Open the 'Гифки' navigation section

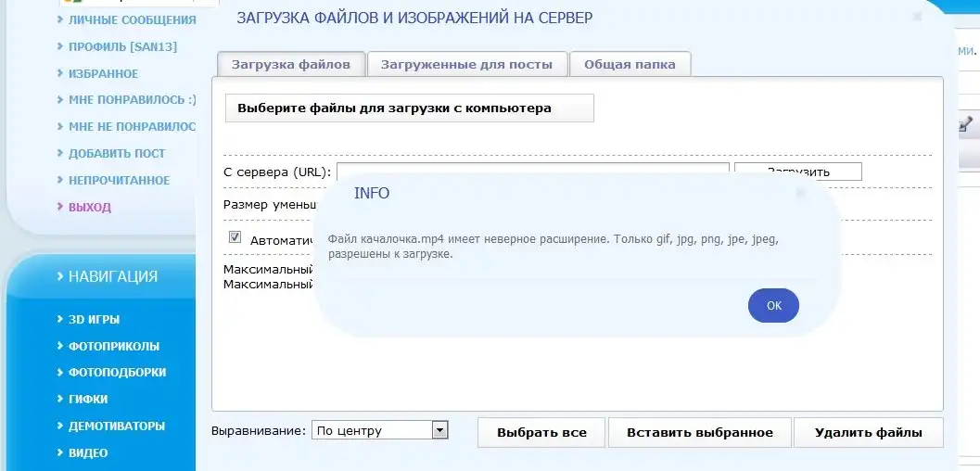(x=88, y=400)
